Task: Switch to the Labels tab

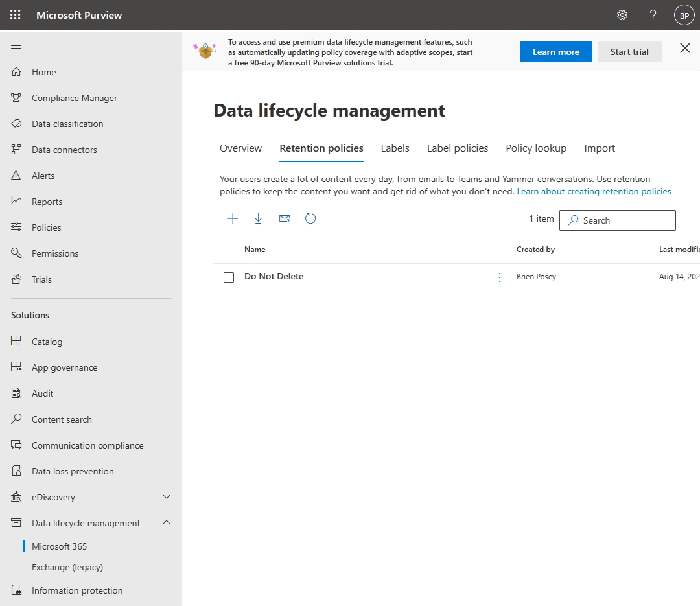Action: pyautogui.click(x=395, y=148)
